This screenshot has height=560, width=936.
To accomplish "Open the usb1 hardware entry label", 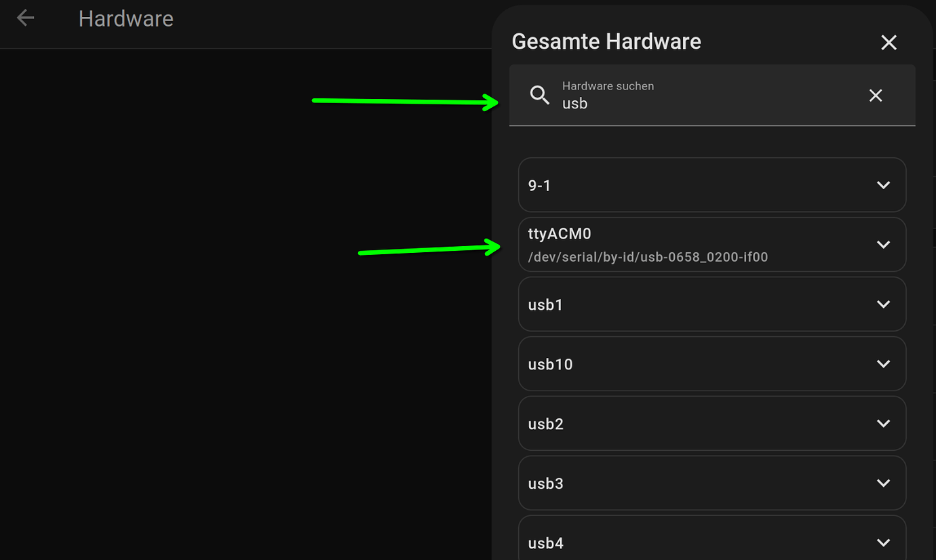I will [x=545, y=305].
